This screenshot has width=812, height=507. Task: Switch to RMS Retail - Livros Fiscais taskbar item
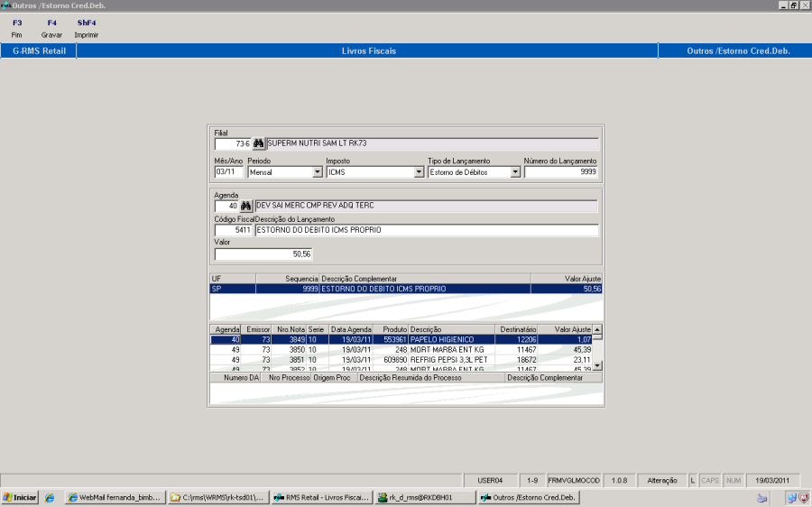(x=322, y=497)
